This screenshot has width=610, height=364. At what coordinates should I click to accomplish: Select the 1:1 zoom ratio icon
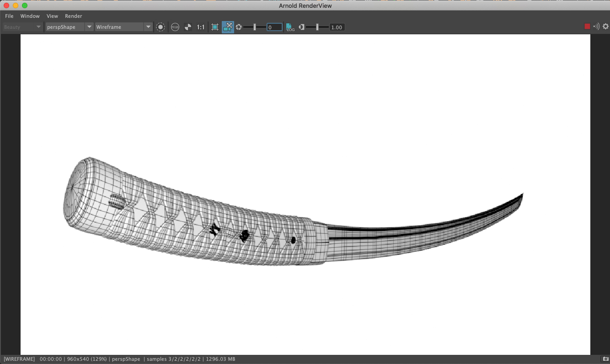[x=201, y=27]
